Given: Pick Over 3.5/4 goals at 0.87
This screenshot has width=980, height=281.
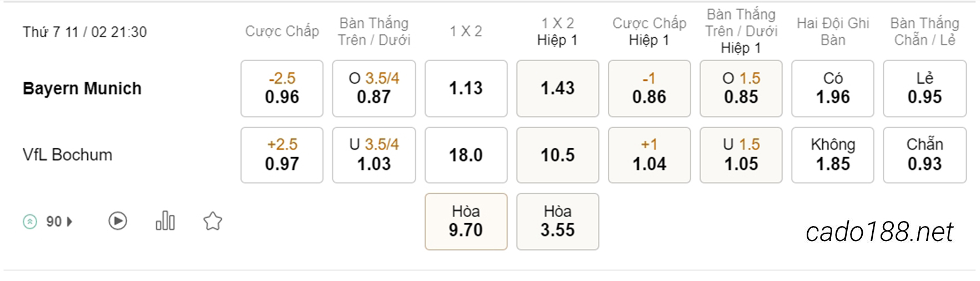Looking at the screenshot, I should coord(374,88).
